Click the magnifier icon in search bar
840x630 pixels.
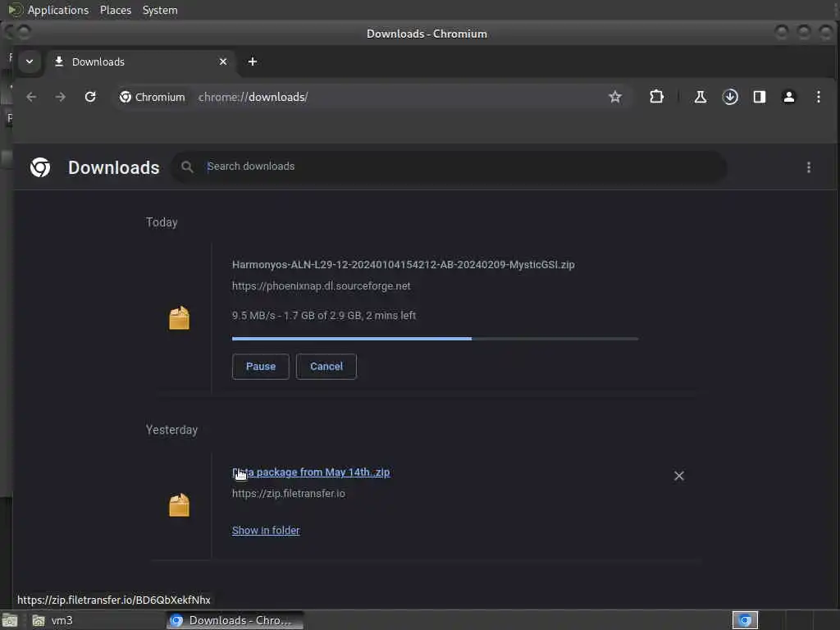pyautogui.click(x=187, y=167)
